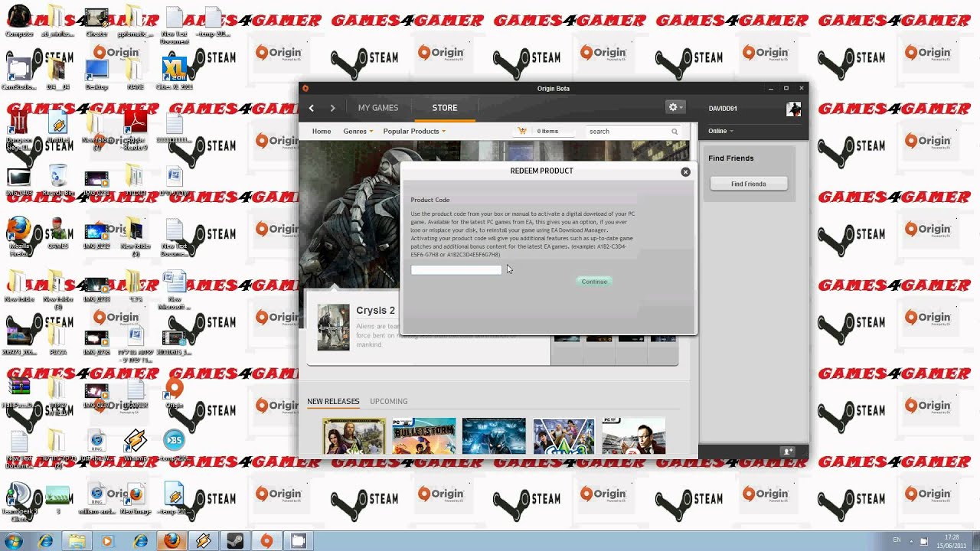Viewport: 980px width, 551px height.
Task: Open the Sims 3 game thumbnail
Action: pyautogui.click(x=563, y=435)
